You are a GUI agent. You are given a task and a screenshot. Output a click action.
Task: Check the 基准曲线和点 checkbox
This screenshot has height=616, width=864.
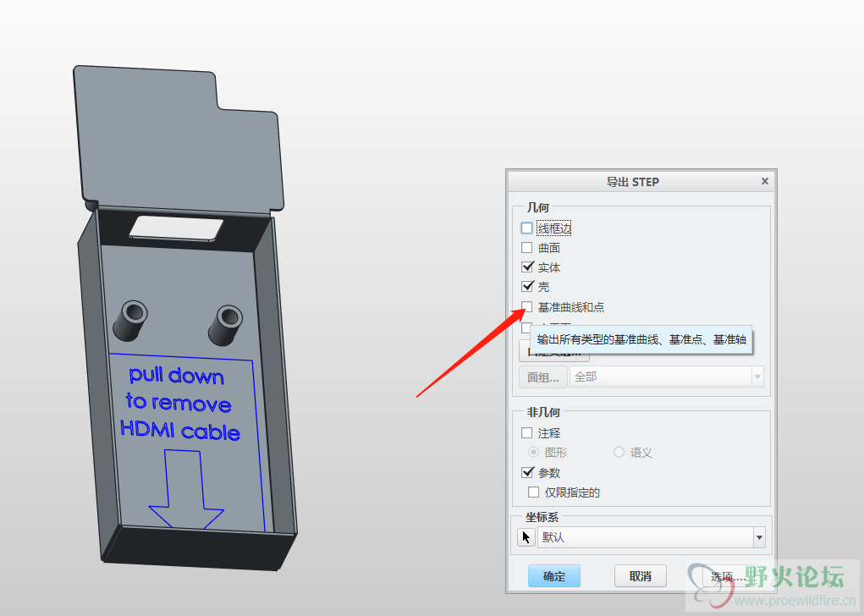pos(527,306)
